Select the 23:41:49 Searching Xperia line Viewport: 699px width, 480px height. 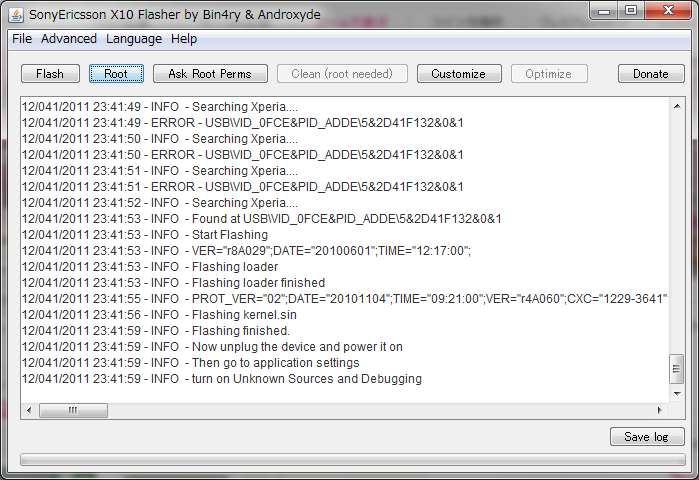tap(160, 107)
